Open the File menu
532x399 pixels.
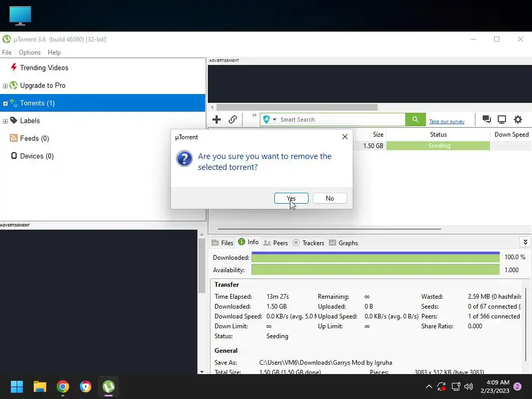[7, 52]
